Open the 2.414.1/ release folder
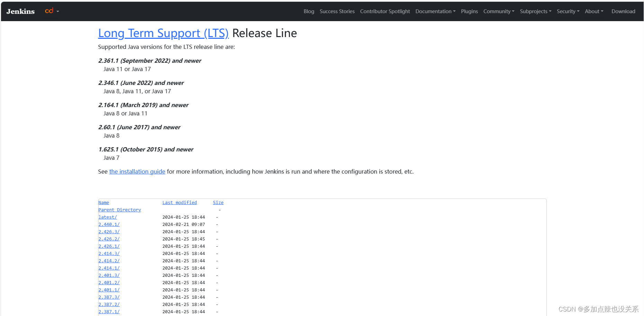Image resolution: width=644 pixels, height=316 pixels. [x=109, y=268]
